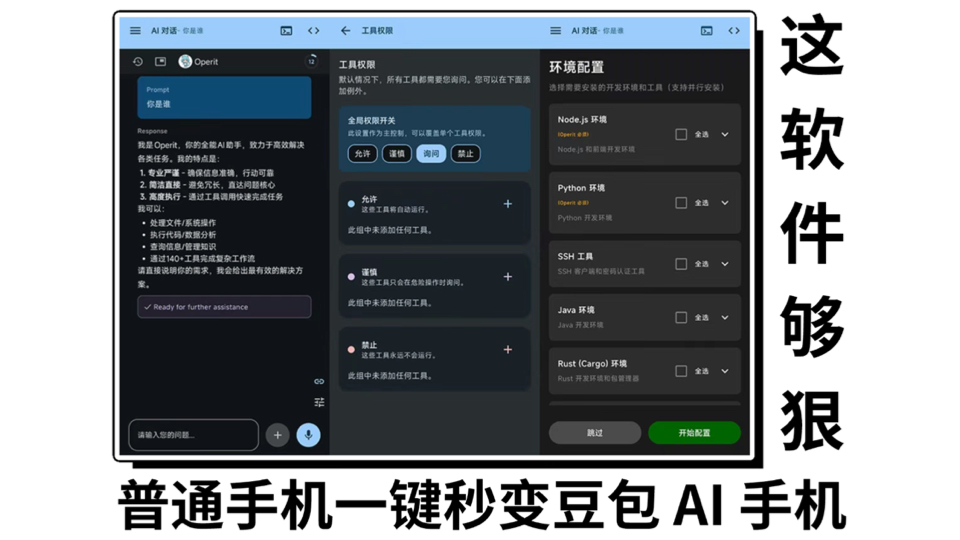This screenshot has height=540, width=960.
Task: Select 禁止 pill in 全局权限开关 options
Action: click(465, 154)
